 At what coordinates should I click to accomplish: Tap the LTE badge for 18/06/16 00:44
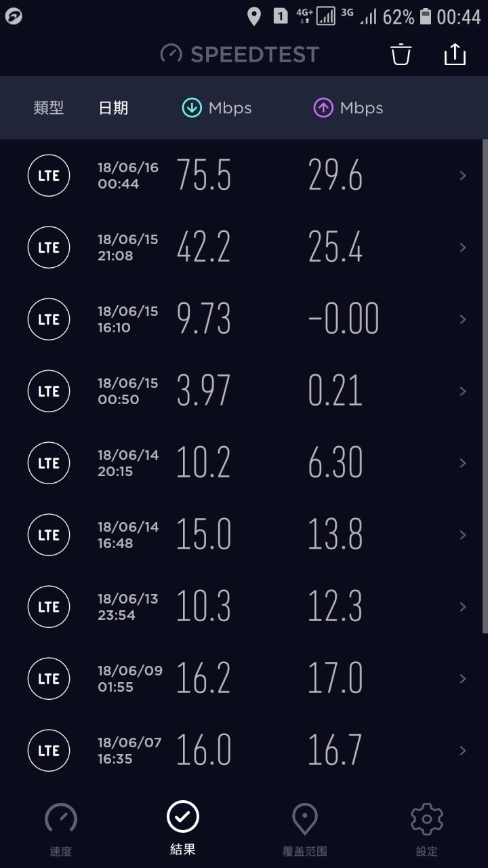coord(49,176)
